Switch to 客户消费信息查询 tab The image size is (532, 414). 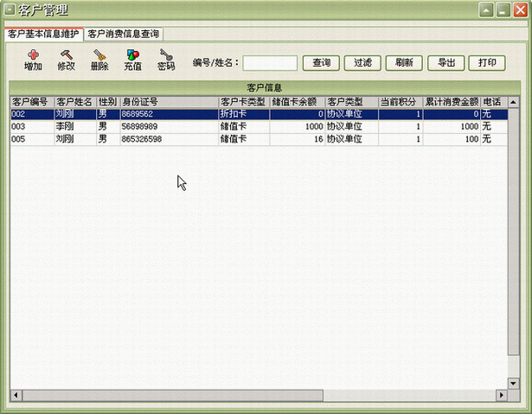point(123,34)
